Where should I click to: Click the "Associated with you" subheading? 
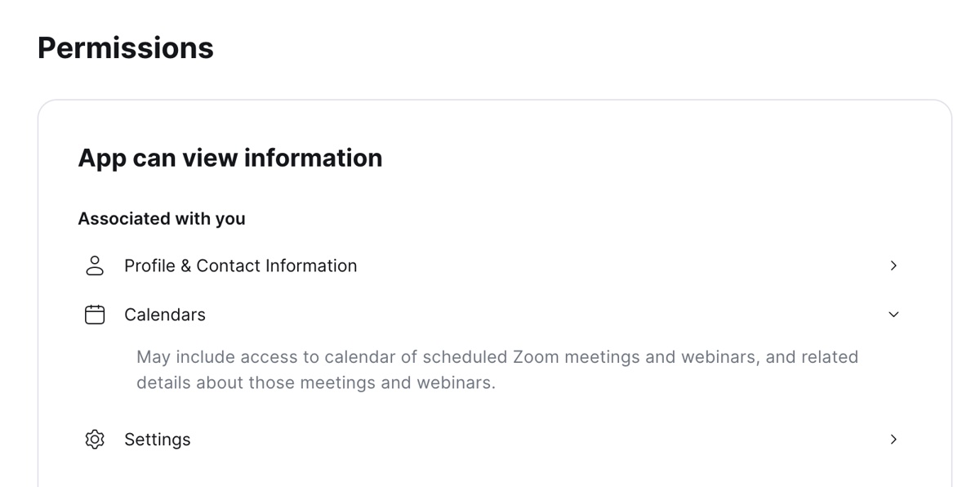tap(162, 219)
